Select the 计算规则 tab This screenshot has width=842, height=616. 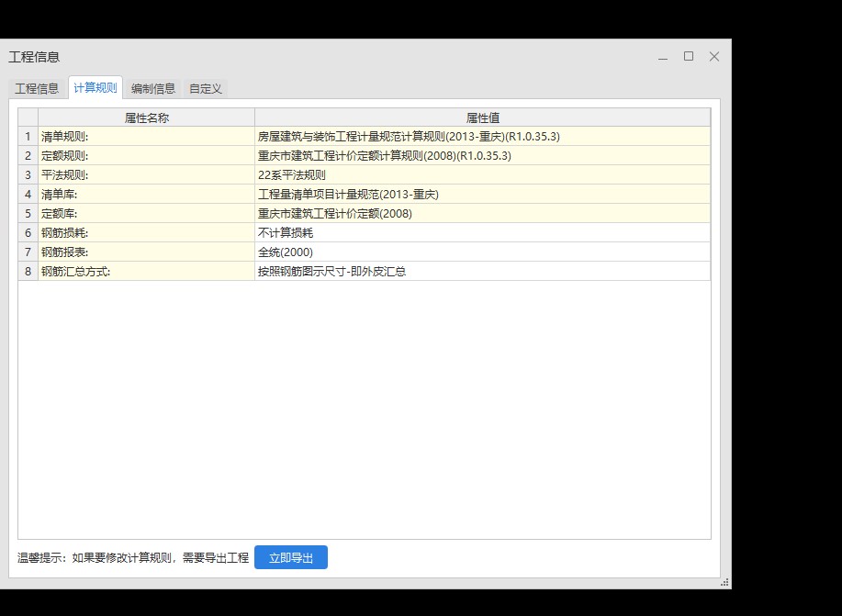95,87
